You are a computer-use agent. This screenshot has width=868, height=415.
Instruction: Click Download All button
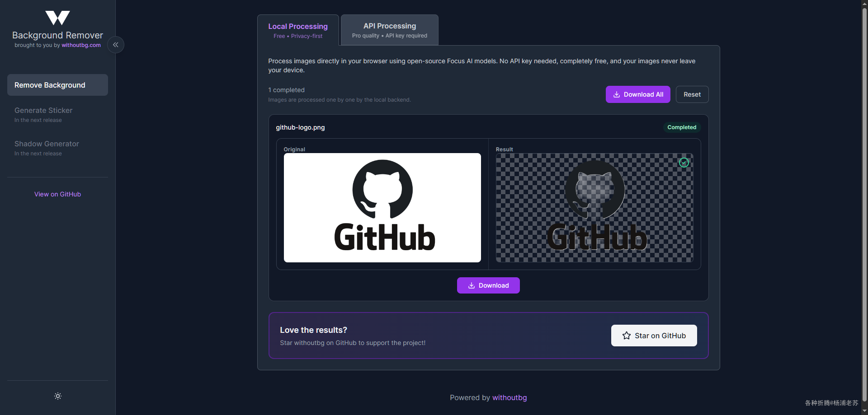638,94
